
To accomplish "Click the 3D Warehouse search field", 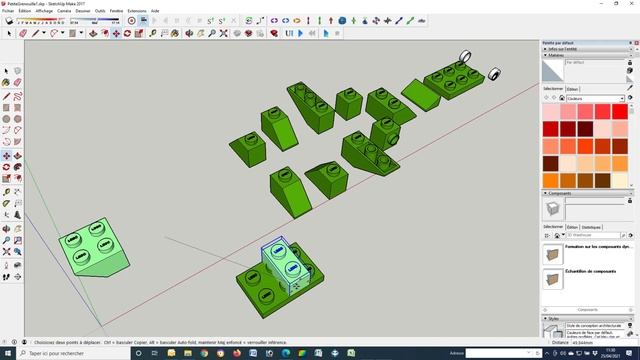I will coord(593,236).
